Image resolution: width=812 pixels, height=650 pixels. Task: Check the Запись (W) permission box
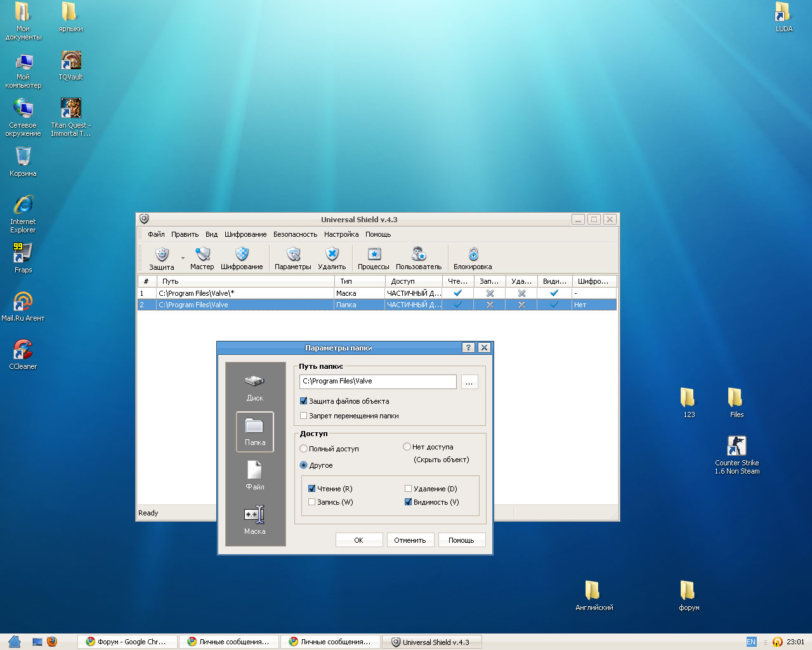[x=312, y=502]
